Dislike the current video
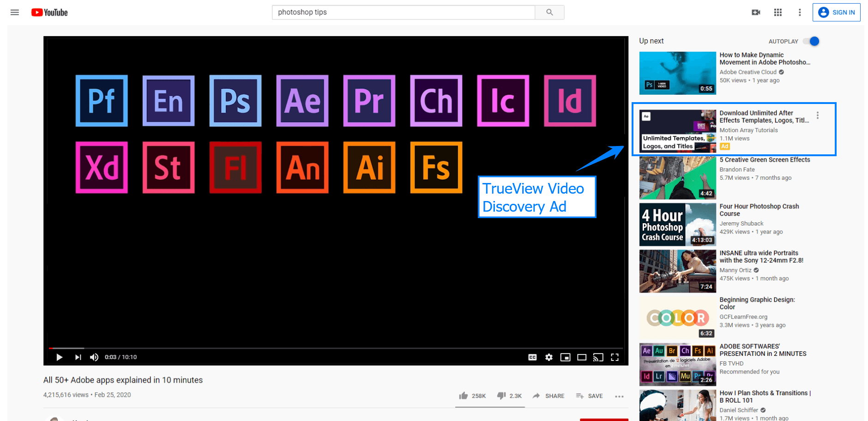The width and height of the screenshot is (868, 421). pos(501,396)
